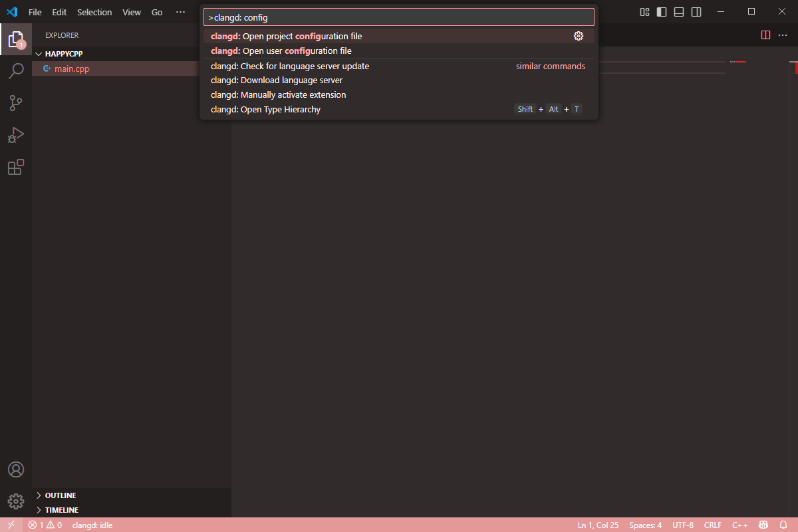Click the command palette input field
This screenshot has height=532, width=798.
399,17
